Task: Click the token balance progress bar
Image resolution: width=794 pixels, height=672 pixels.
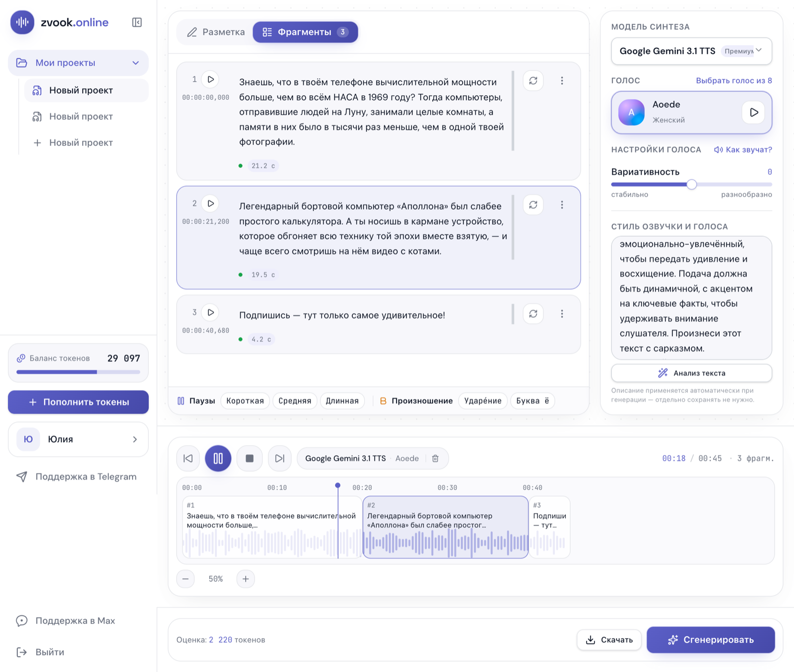Action: pyautogui.click(x=78, y=372)
